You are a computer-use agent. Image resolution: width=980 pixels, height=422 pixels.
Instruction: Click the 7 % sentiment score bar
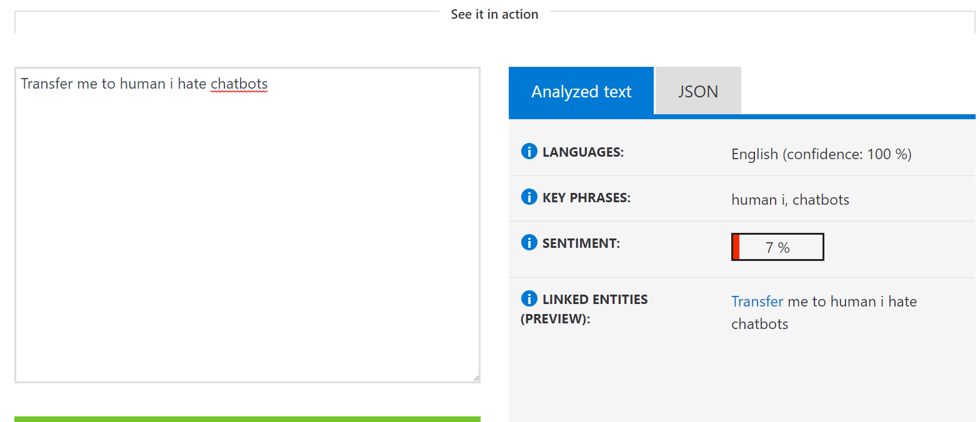coord(777,247)
